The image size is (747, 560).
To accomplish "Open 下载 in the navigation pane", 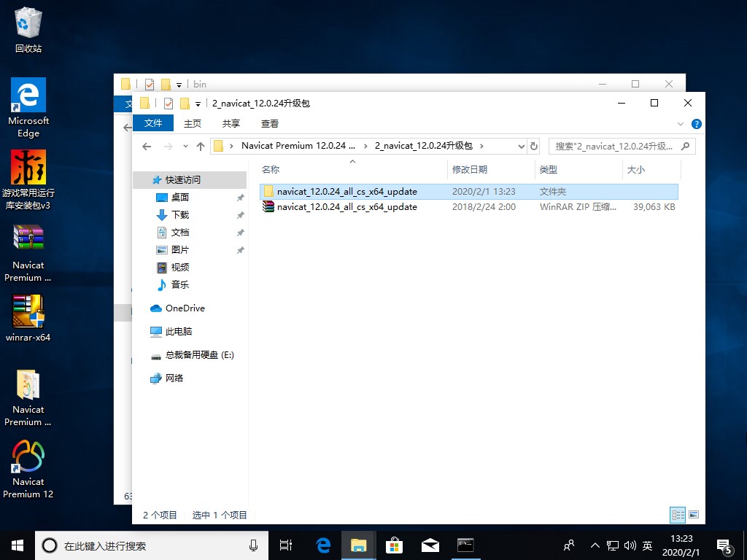I will pos(180,215).
